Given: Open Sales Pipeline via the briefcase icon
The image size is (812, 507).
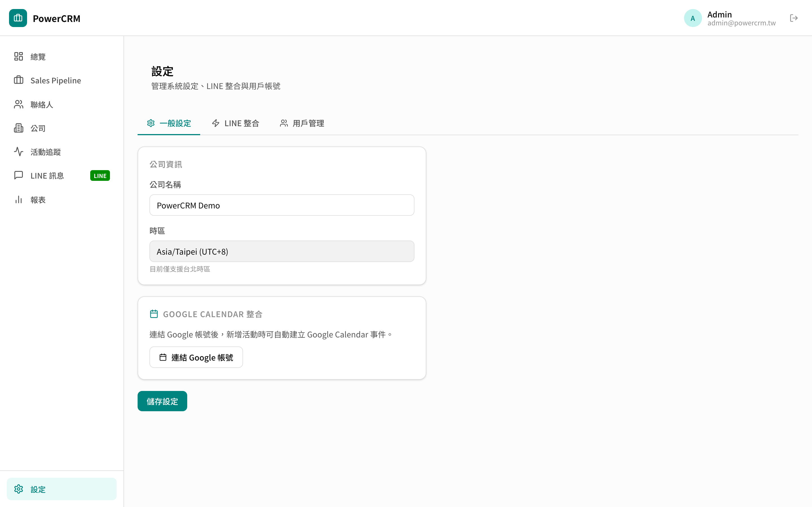Looking at the screenshot, I should tap(18, 80).
